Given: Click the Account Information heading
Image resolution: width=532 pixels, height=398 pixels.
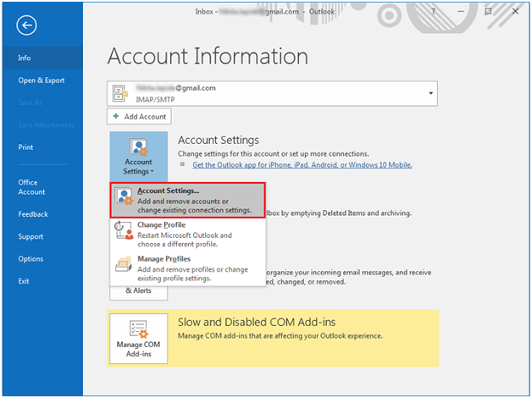Looking at the screenshot, I should tap(208, 56).
